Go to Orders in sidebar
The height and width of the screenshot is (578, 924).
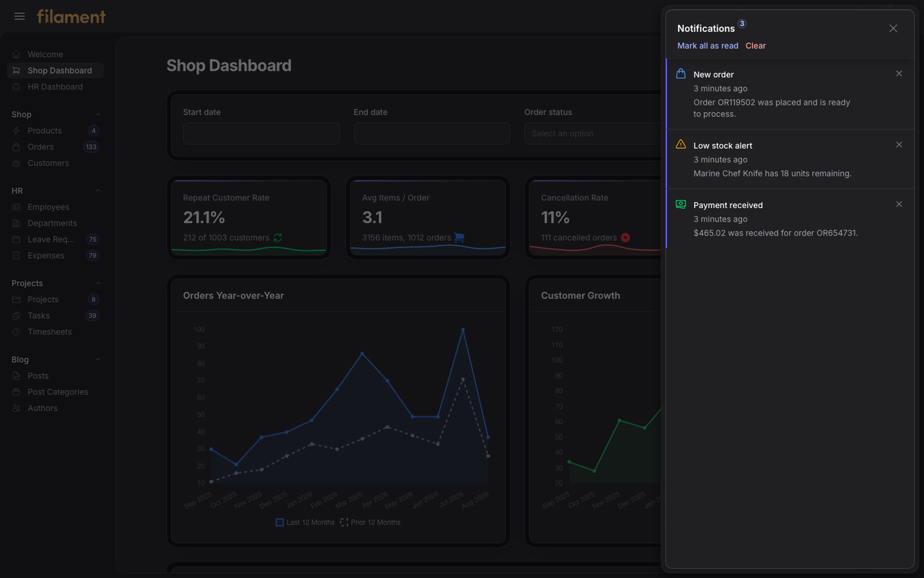tap(56, 147)
